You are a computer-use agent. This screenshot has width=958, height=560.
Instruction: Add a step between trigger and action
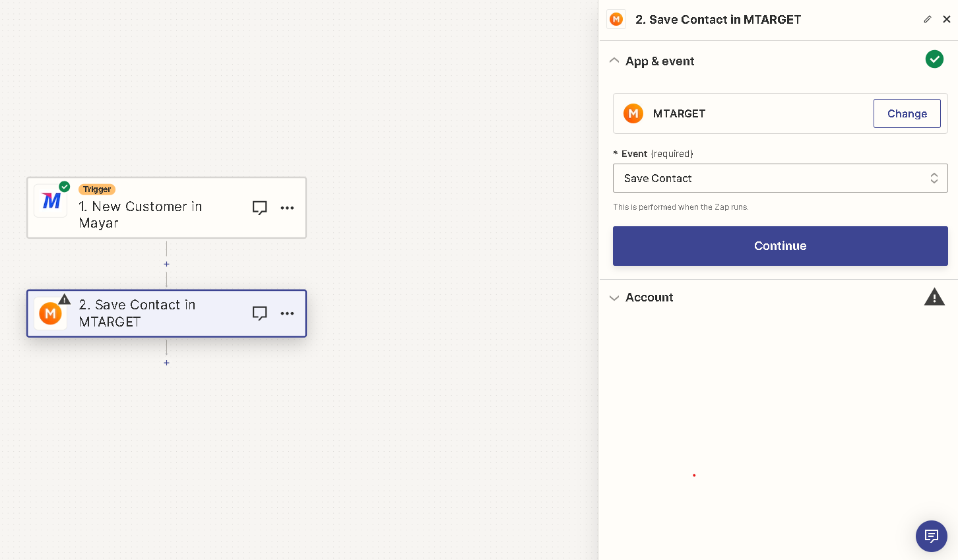pyautogui.click(x=166, y=264)
